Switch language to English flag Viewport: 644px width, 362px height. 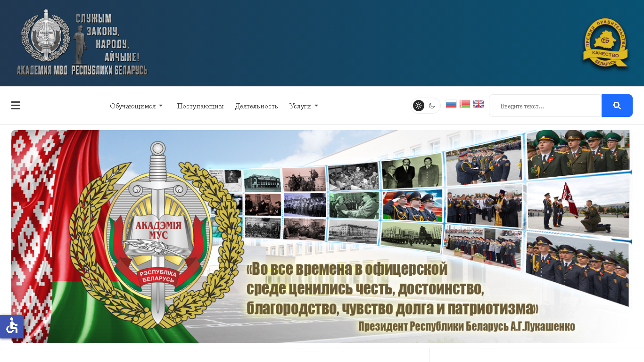tap(479, 104)
